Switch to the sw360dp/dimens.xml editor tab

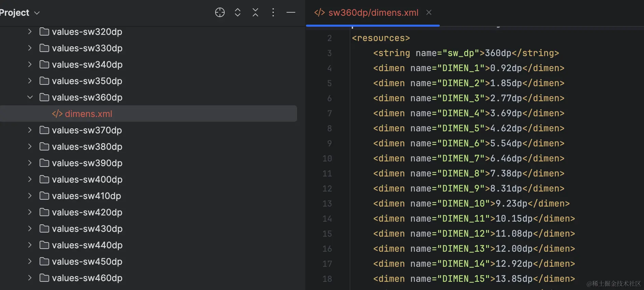373,13
